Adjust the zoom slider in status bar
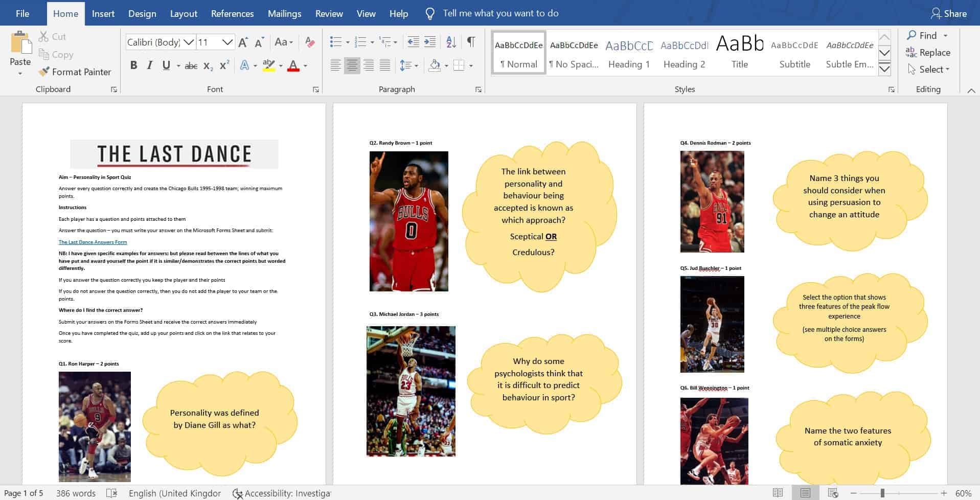The width and height of the screenshot is (980, 500). coord(882,493)
